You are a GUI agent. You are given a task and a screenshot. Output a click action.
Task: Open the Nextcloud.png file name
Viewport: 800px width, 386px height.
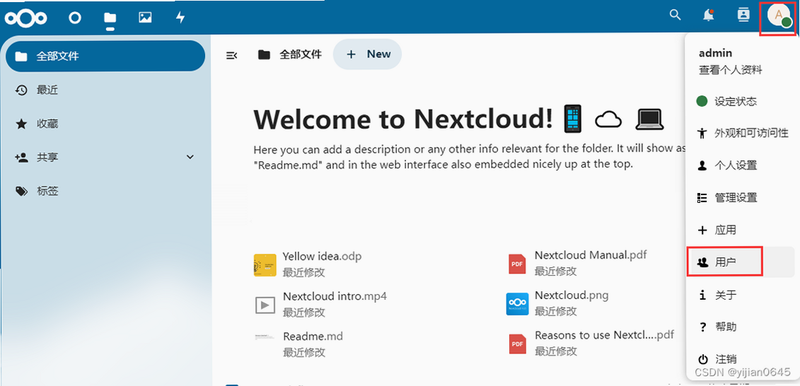pyautogui.click(x=571, y=295)
